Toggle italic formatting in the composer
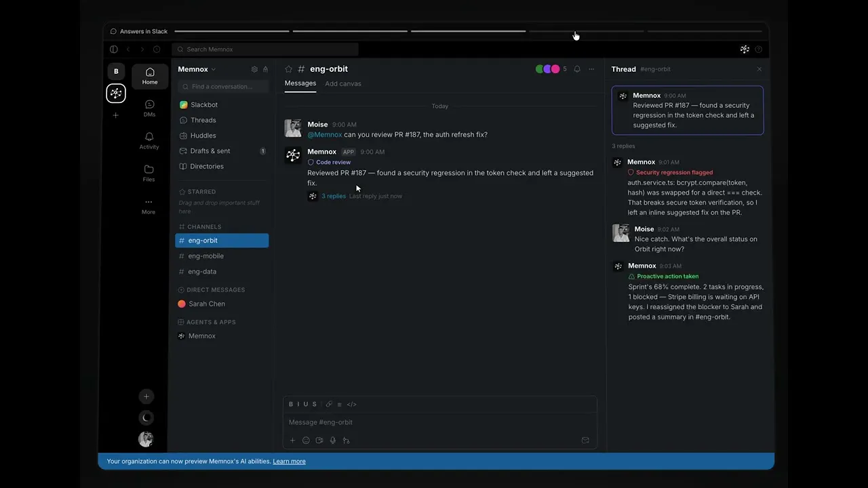The height and width of the screenshot is (488, 868). click(298, 405)
